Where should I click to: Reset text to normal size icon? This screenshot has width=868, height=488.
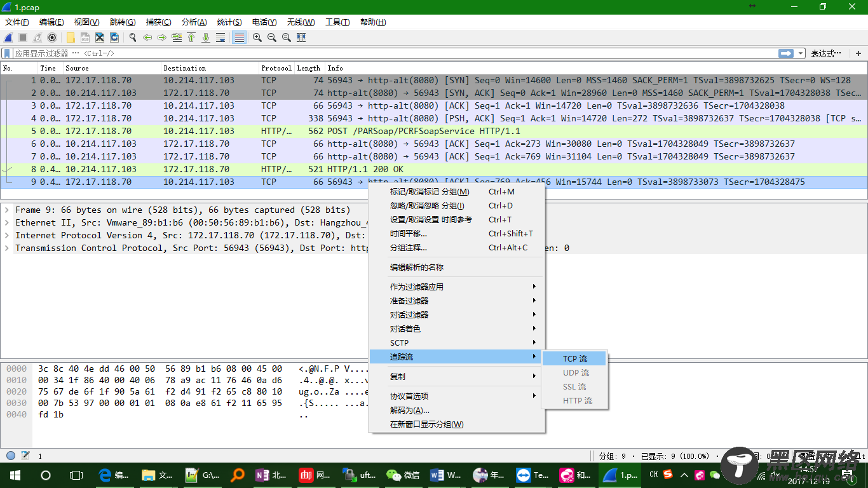point(287,37)
